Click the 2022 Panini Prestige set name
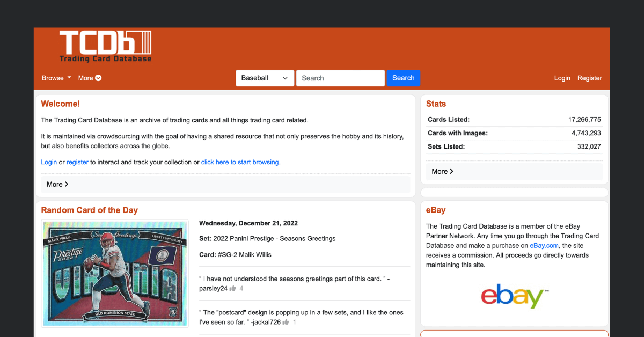The width and height of the screenshot is (644, 337). (276, 238)
